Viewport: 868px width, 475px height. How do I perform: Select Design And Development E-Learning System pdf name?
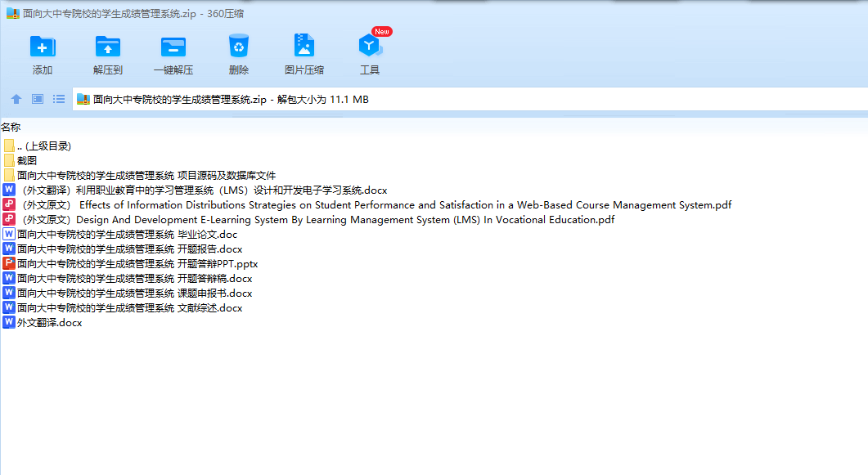click(318, 220)
